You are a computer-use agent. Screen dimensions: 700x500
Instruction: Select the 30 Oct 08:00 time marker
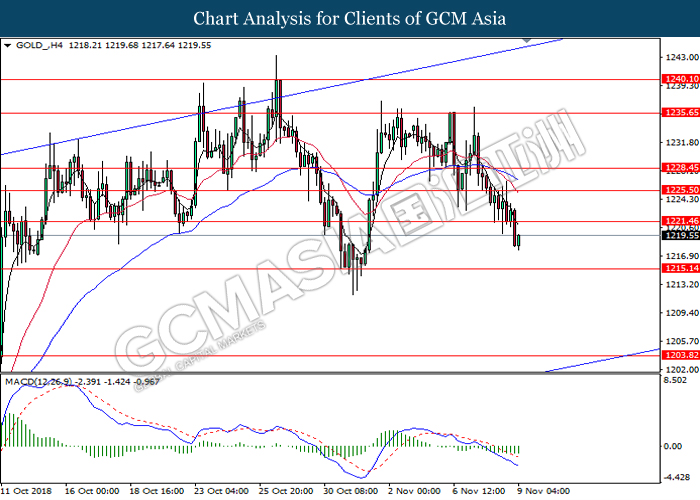351,491
